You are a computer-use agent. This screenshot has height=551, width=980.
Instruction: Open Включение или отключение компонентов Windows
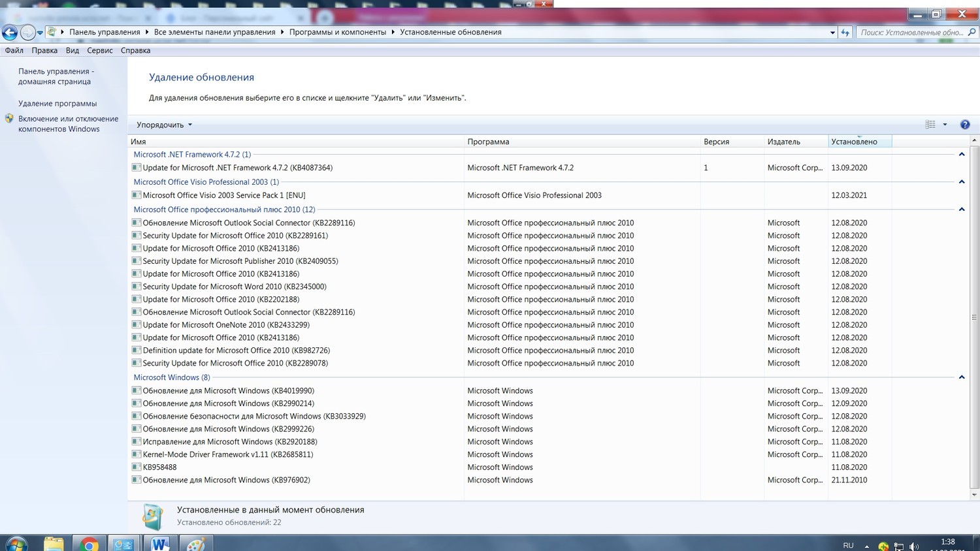tap(69, 124)
